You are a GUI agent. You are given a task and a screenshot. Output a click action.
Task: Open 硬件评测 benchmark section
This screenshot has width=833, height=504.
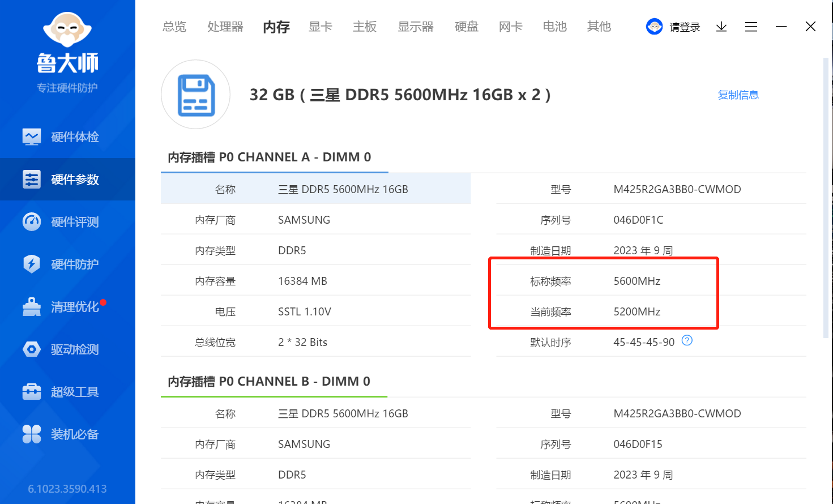point(67,221)
